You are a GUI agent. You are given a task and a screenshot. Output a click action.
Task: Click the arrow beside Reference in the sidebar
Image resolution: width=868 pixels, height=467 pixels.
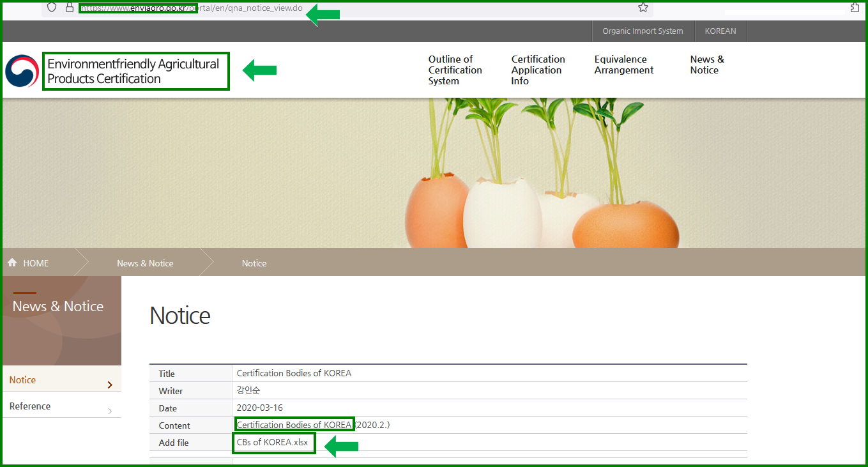click(110, 411)
